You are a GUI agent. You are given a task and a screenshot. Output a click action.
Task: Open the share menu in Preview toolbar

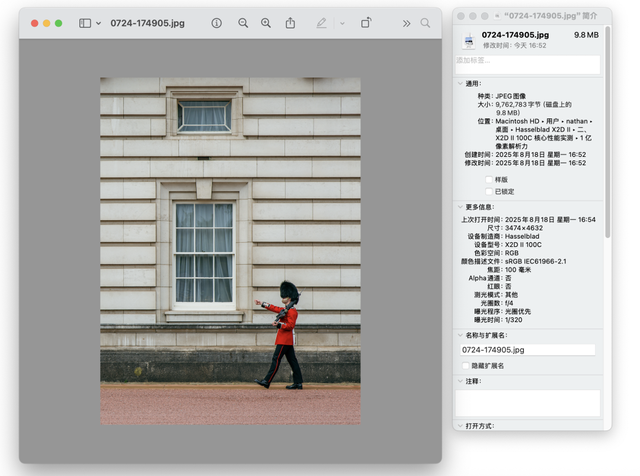pyautogui.click(x=290, y=23)
